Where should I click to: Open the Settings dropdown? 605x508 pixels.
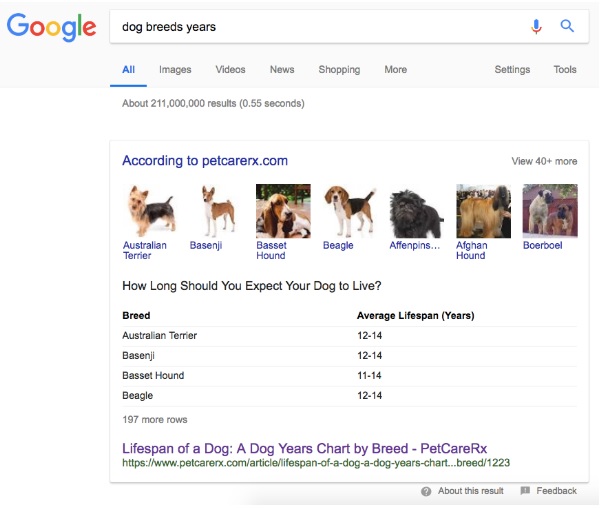tap(512, 70)
